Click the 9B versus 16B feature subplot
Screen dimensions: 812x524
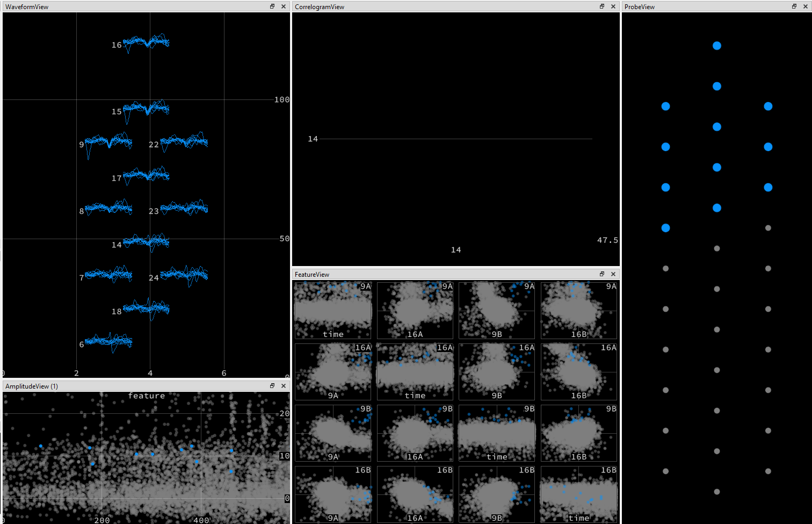[578, 433]
